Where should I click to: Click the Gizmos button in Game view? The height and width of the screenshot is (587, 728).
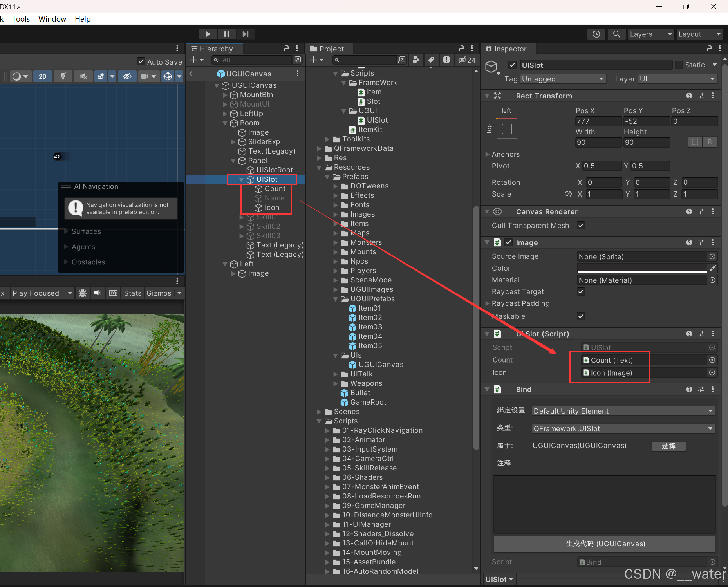pos(159,293)
